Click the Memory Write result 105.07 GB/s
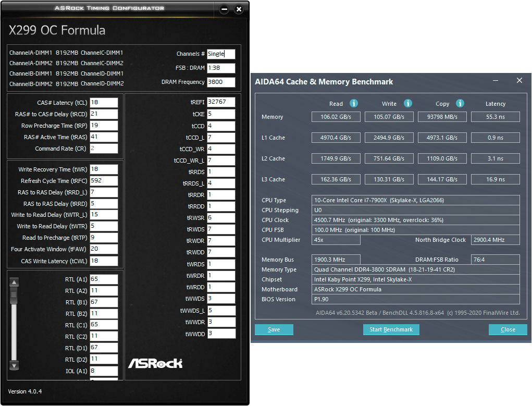532x406 pixels. point(389,117)
